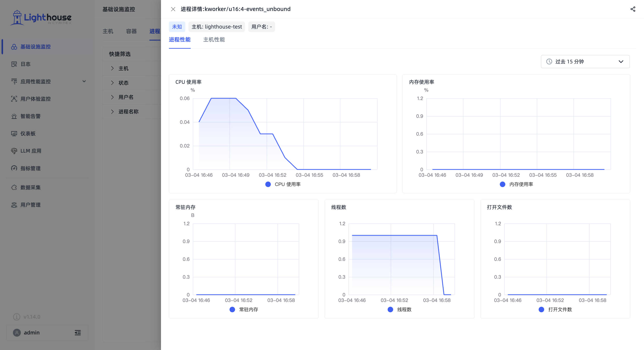Switch to the 主机性能 tab
This screenshot has width=644, height=350.
pyautogui.click(x=214, y=39)
